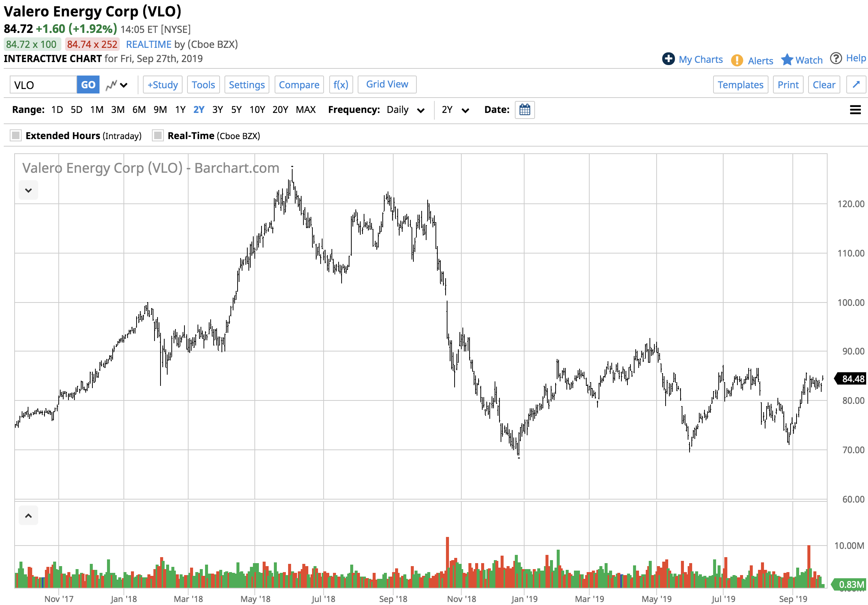868x605 pixels.
Task: Select the 3Y range
Action: click(217, 110)
